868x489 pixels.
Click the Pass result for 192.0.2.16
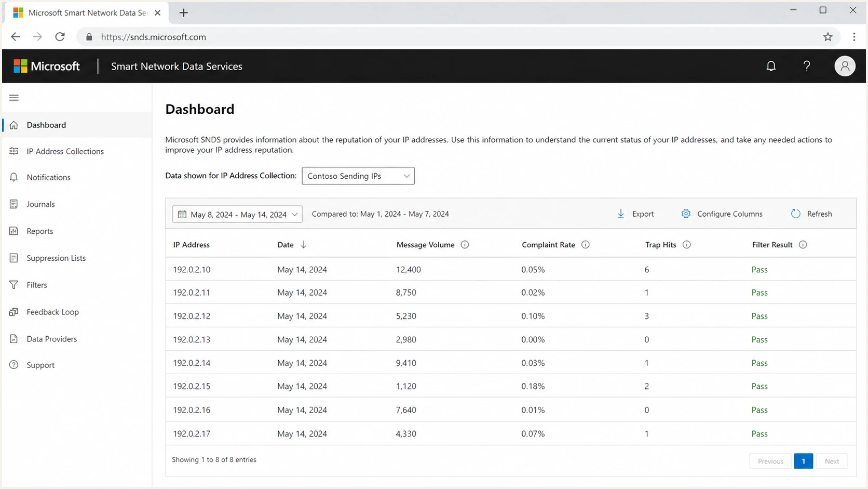(759, 410)
